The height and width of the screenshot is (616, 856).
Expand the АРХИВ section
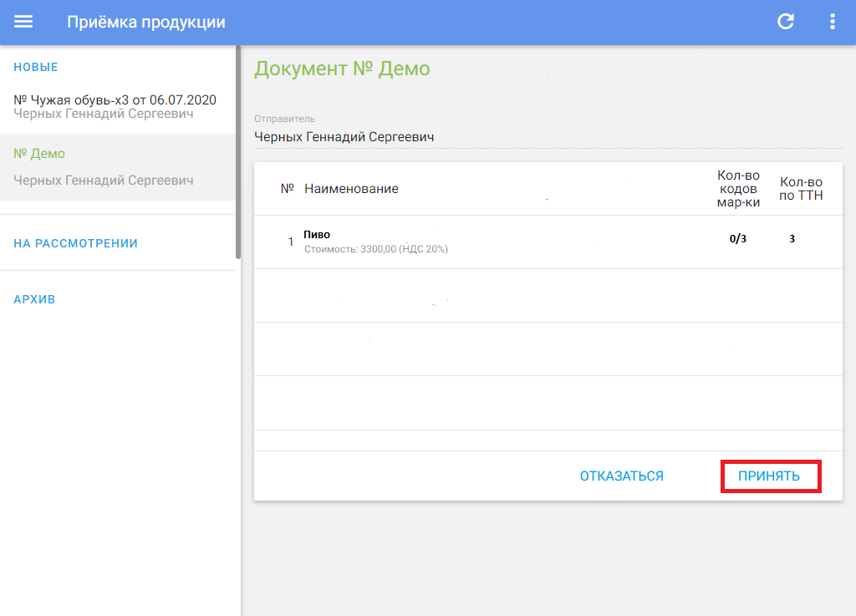[x=34, y=299]
